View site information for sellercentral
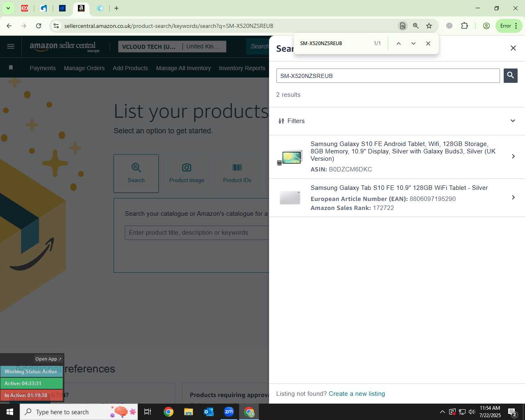 (56, 26)
